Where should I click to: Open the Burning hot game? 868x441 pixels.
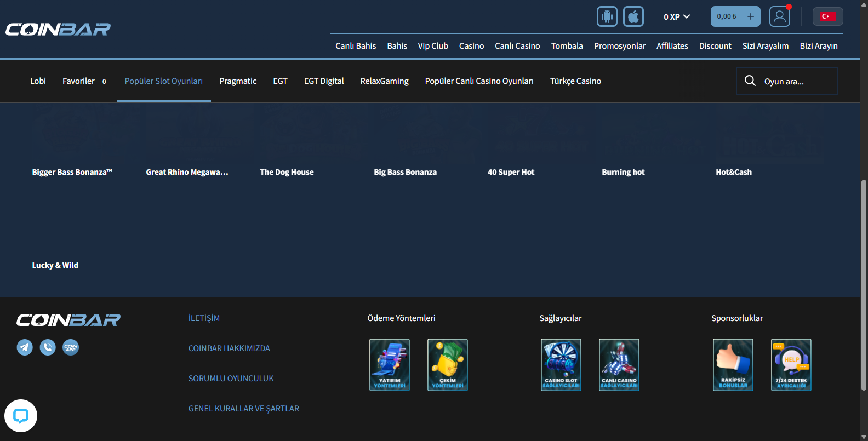point(623,172)
